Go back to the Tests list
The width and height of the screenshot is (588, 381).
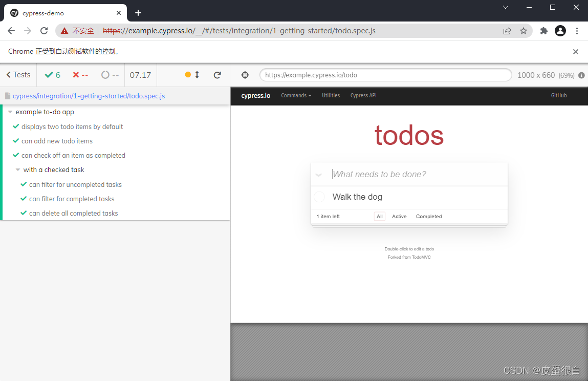(x=18, y=75)
